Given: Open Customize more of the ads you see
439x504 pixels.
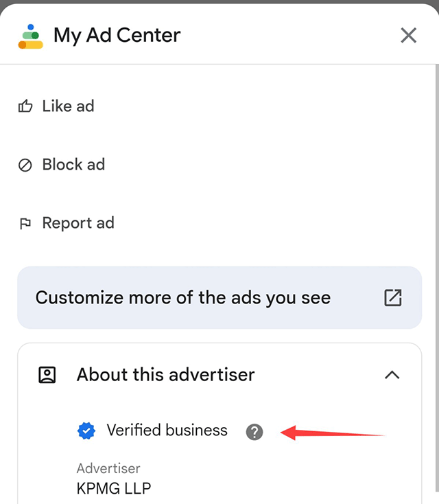Looking at the screenshot, I should 183,298.
